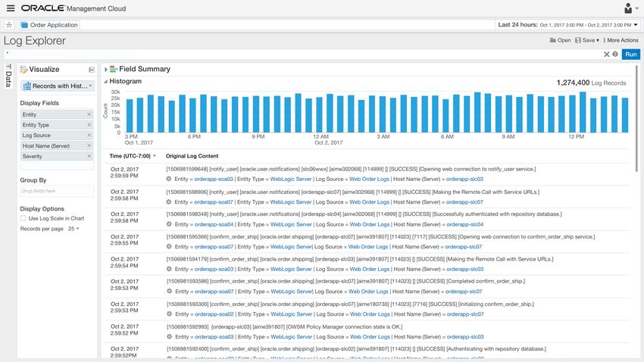Open orderapp-soa02 entity link
644x362 pixels.
[214, 314]
